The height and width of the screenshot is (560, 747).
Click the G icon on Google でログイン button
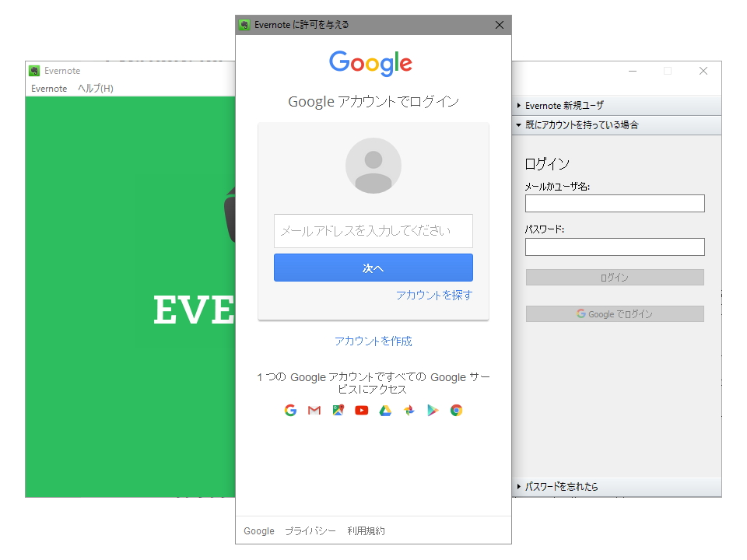[580, 314]
